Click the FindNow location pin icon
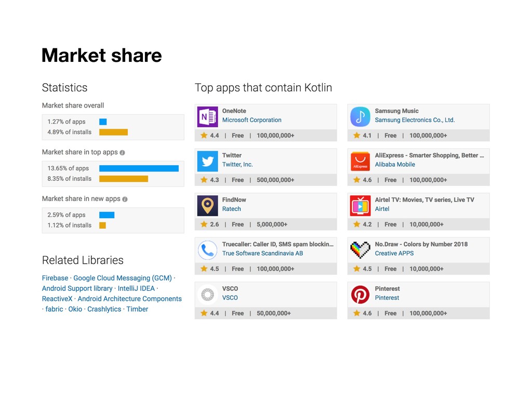532x399 pixels. point(208,206)
